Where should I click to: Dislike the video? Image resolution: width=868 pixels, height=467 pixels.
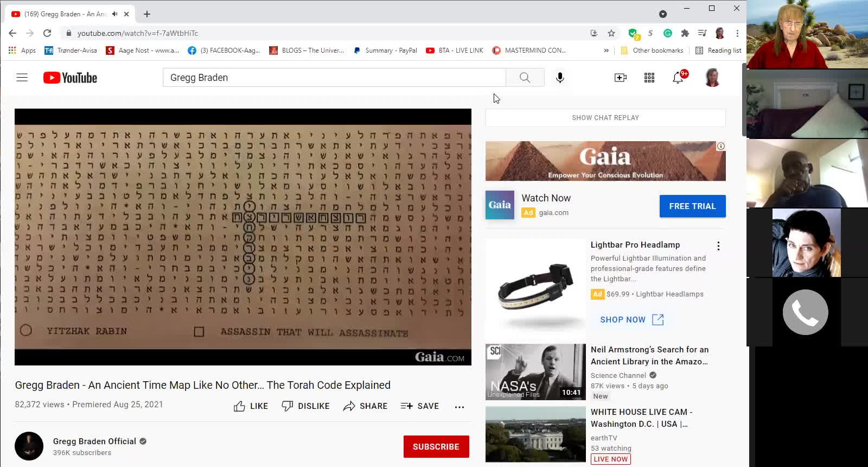[305, 406]
